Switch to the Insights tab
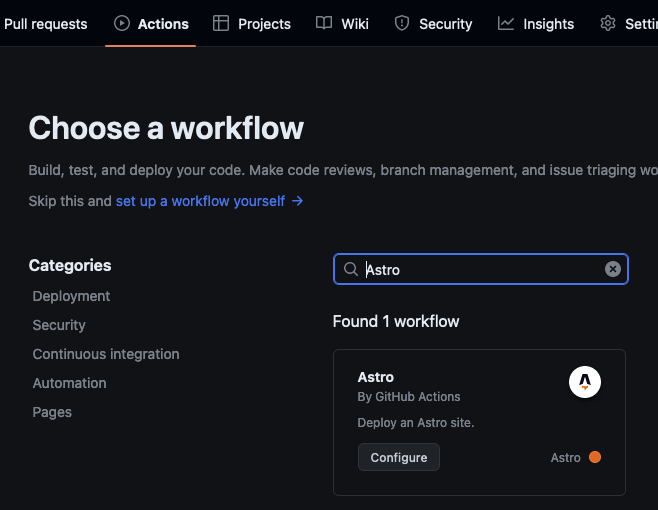658x510 pixels. pyautogui.click(x=535, y=24)
